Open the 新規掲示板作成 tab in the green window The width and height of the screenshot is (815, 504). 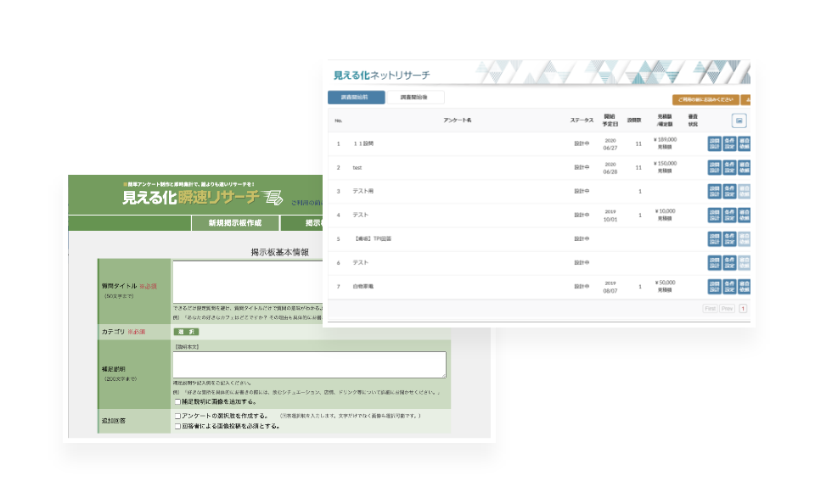click(235, 223)
